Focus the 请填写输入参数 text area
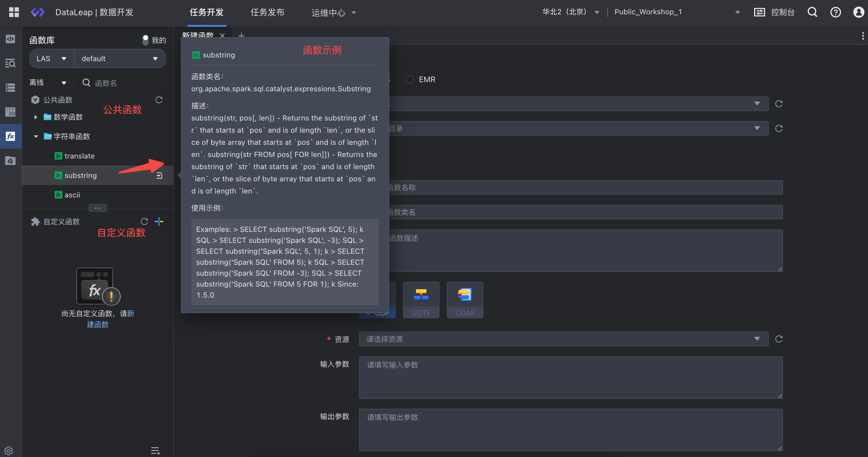868x457 pixels. click(x=571, y=377)
